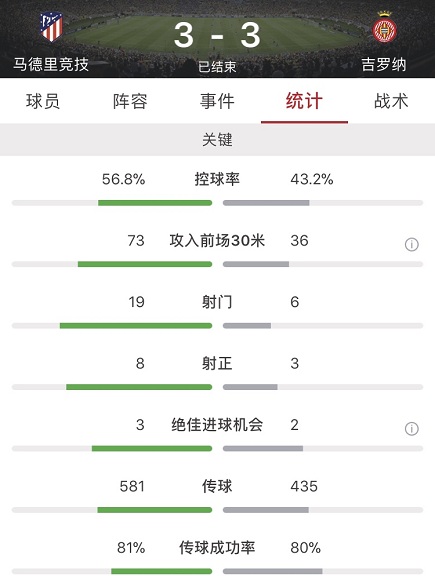Switch to the 阵容 tab
This screenshot has width=435, height=576.
point(130,101)
